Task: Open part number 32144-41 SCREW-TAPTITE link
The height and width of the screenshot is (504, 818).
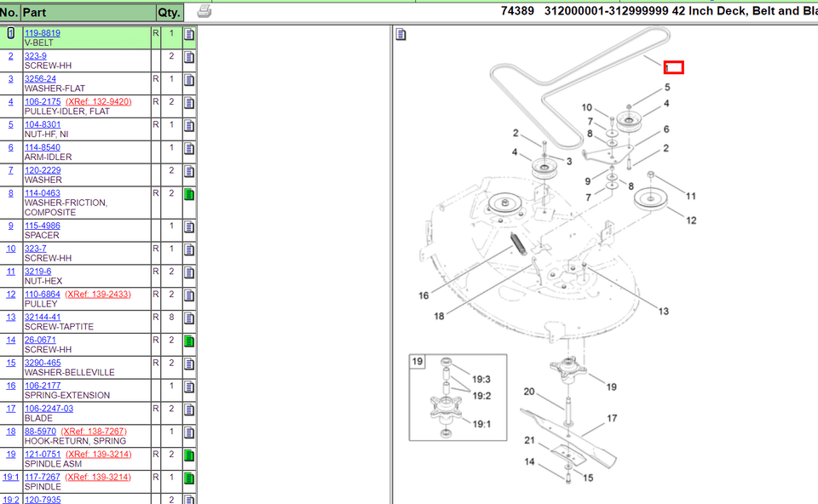Action: click(x=42, y=318)
